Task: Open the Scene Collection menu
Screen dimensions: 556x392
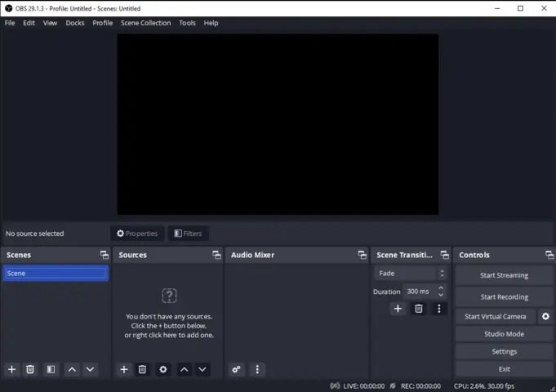Action: pyautogui.click(x=146, y=23)
